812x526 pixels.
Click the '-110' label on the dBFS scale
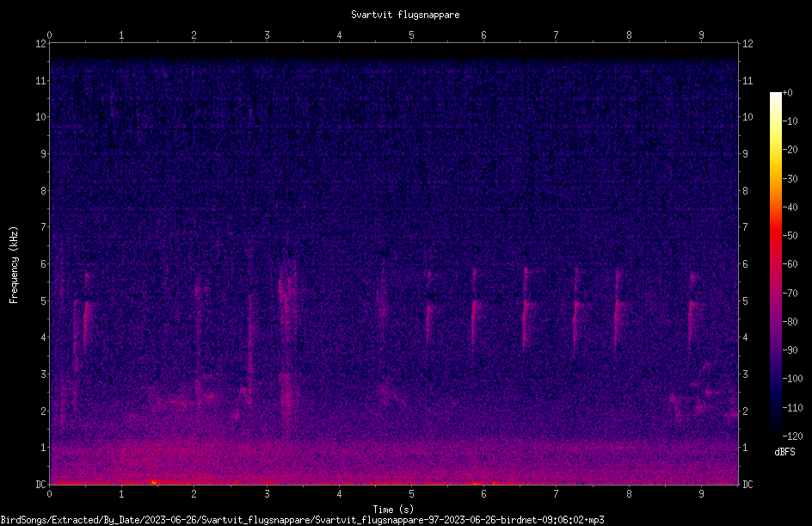[x=792, y=408]
